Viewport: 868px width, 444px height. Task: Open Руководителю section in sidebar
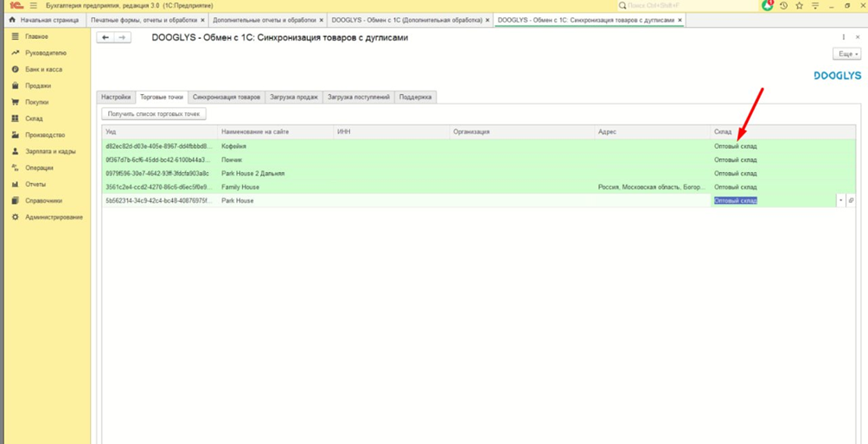coord(46,53)
